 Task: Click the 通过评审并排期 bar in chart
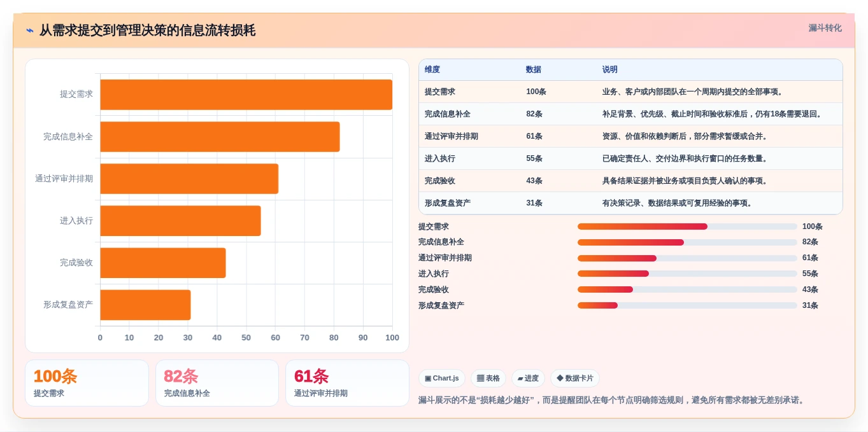[x=189, y=179]
